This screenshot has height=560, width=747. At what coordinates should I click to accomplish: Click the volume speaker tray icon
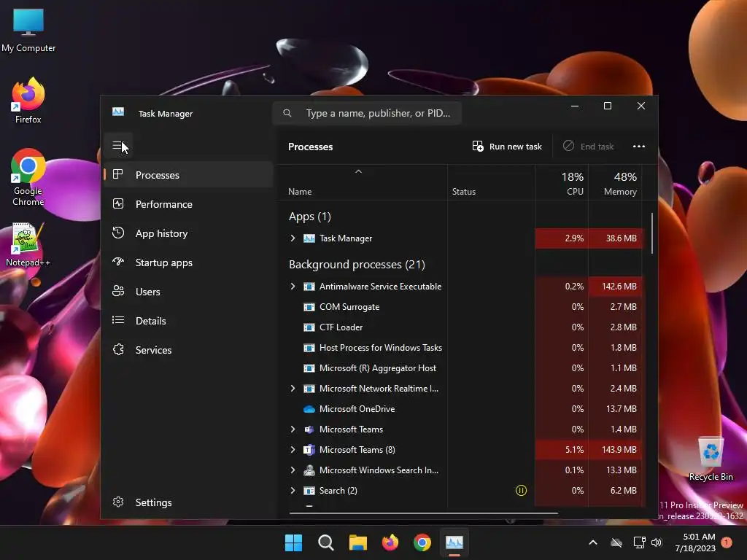point(657,542)
